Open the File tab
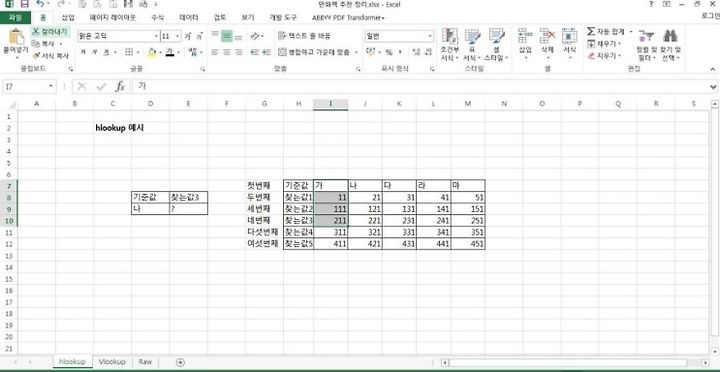The height and width of the screenshot is (372, 720). tap(15, 17)
